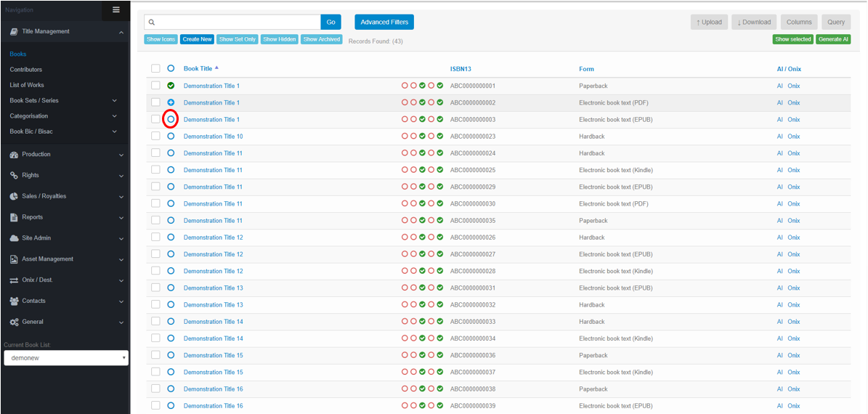Click the first red status circle for ABC0000000001
The width and height of the screenshot is (868, 414).
pyautogui.click(x=405, y=86)
